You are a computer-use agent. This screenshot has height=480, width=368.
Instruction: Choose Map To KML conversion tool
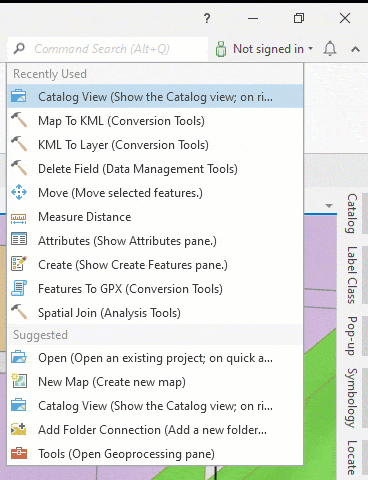tap(155, 121)
